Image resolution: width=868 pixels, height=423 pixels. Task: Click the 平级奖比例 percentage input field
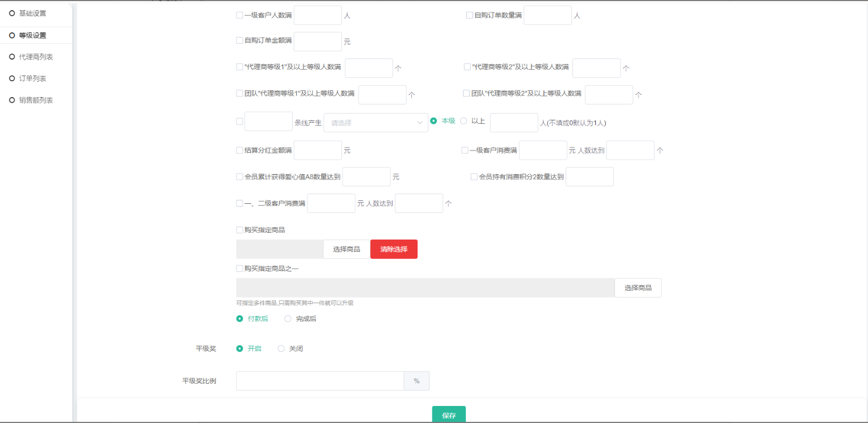click(320, 381)
